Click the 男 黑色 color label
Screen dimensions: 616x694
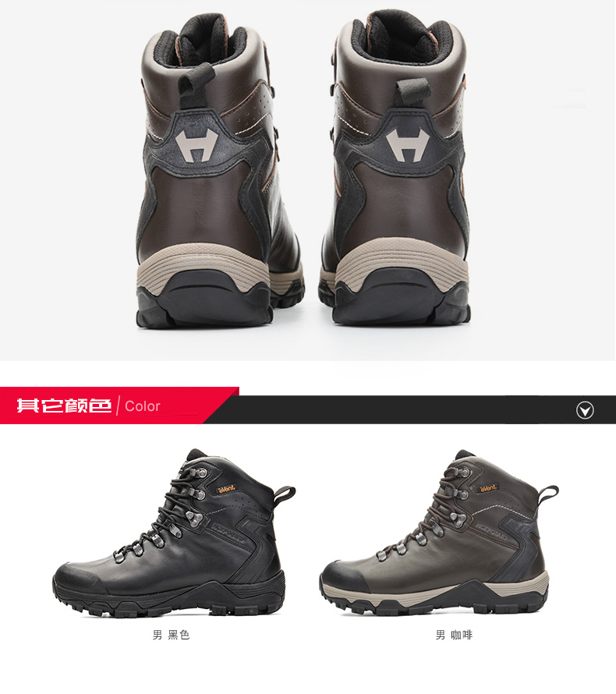[x=172, y=636]
